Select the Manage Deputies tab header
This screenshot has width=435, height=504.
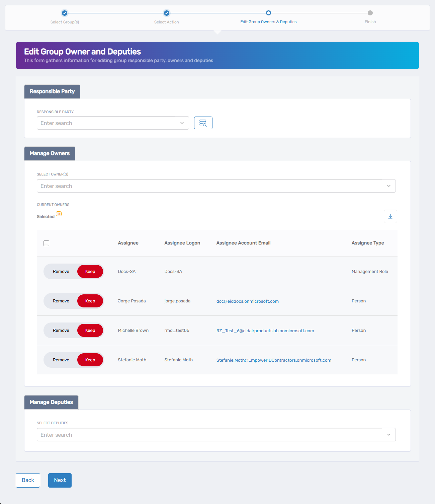(51, 402)
